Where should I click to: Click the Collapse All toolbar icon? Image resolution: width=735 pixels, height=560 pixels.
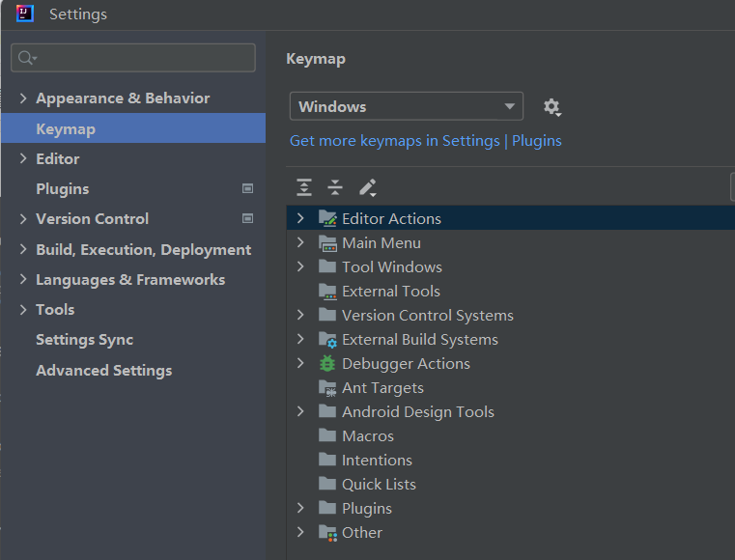tap(335, 187)
